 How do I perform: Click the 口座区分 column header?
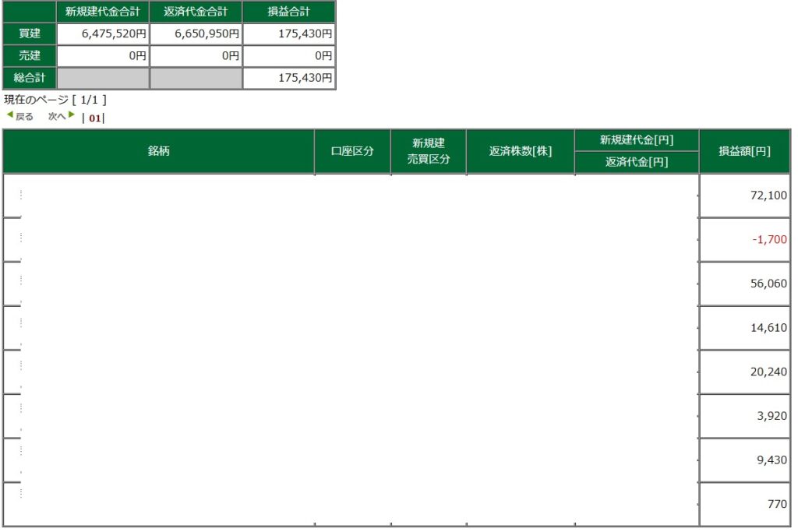(352, 151)
